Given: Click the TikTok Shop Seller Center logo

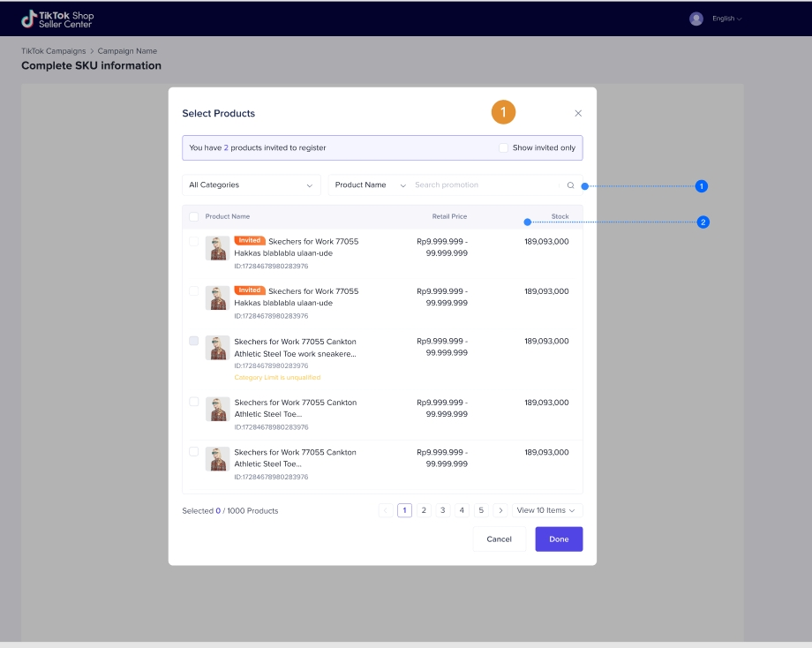Looking at the screenshot, I should pyautogui.click(x=57, y=19).
